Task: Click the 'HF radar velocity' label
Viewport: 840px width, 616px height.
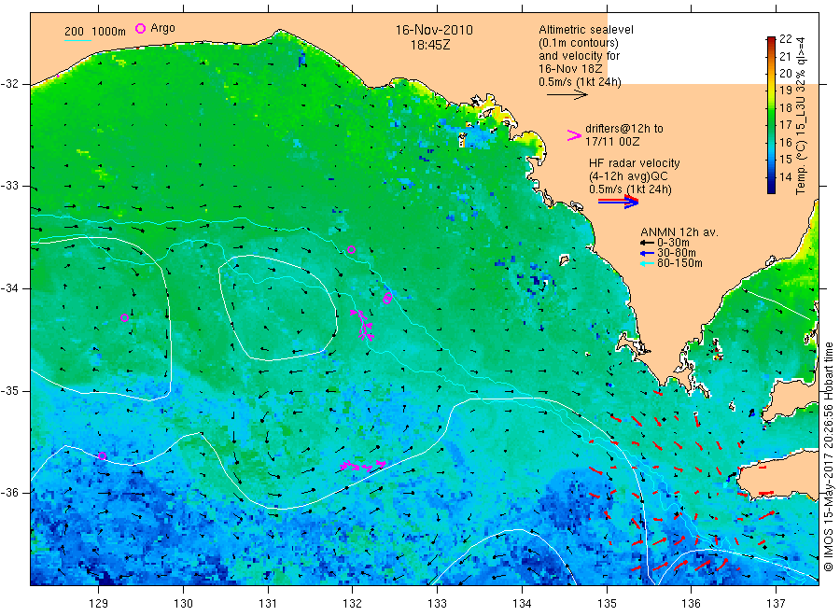Action: (x=635, y=162)
